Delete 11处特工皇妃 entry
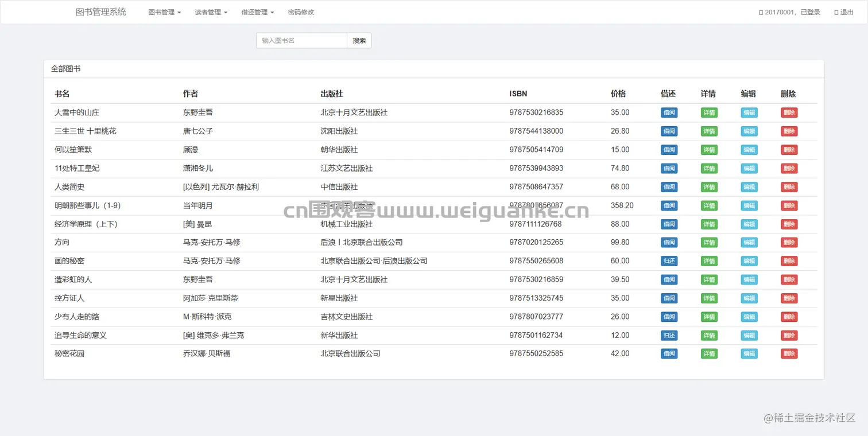 pyautogui.click(x=789, y=169)
